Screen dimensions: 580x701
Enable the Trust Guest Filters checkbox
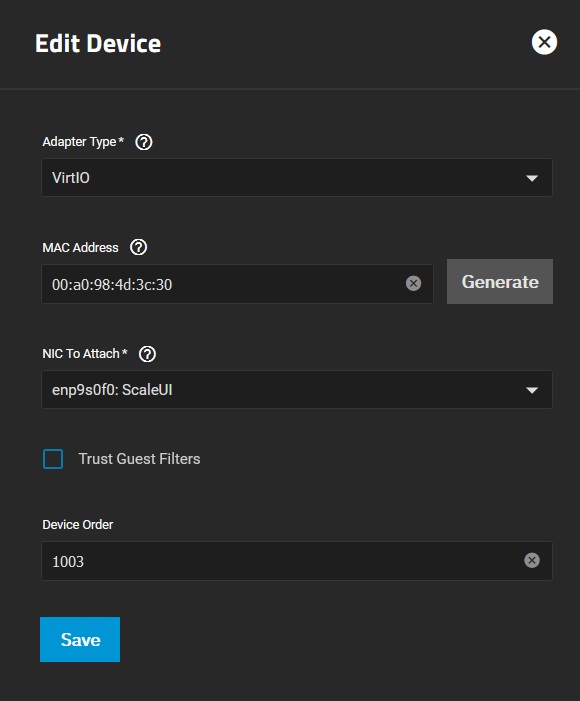[53, 459]
